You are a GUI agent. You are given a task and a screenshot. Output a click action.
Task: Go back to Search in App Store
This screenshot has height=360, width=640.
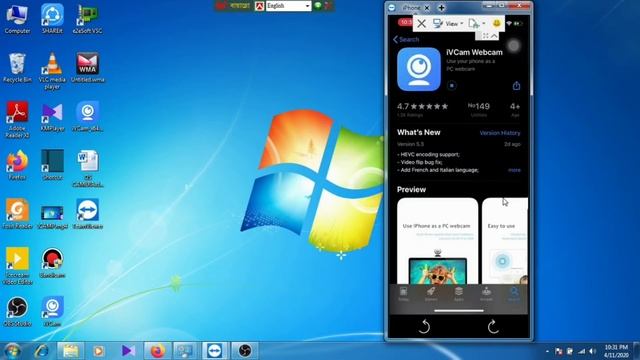tap(406, 40)
